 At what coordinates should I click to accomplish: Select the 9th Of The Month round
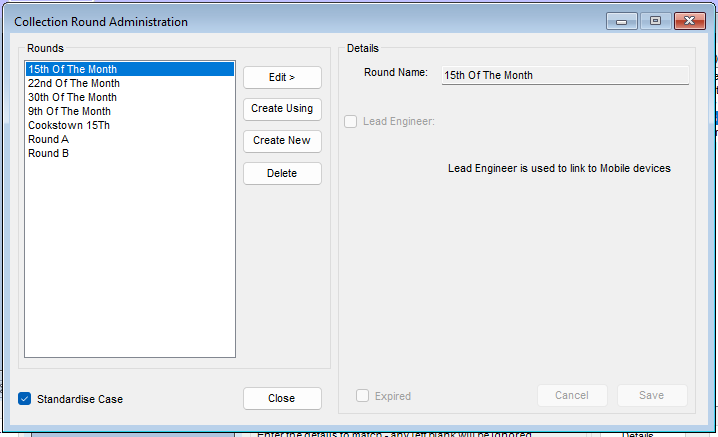tap(130, 111)
